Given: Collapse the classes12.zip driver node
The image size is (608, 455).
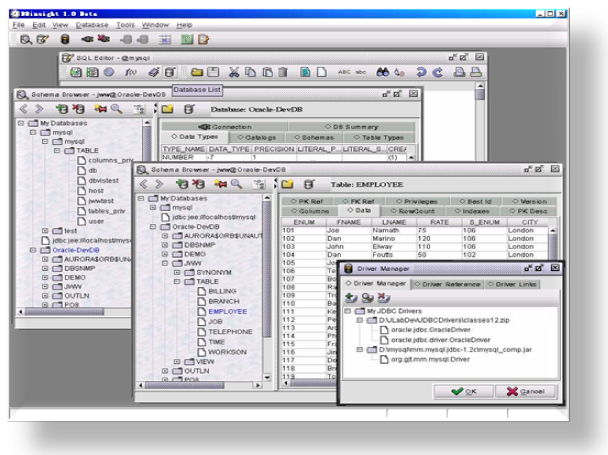Looking at the screenshot, I should coord(359,320).
